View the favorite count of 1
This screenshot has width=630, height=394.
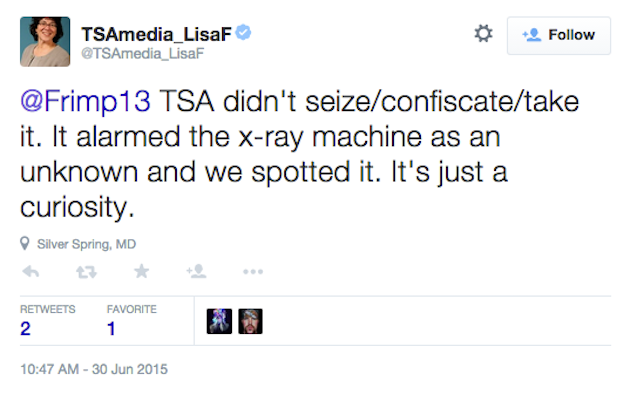click(x=111, y=329)
